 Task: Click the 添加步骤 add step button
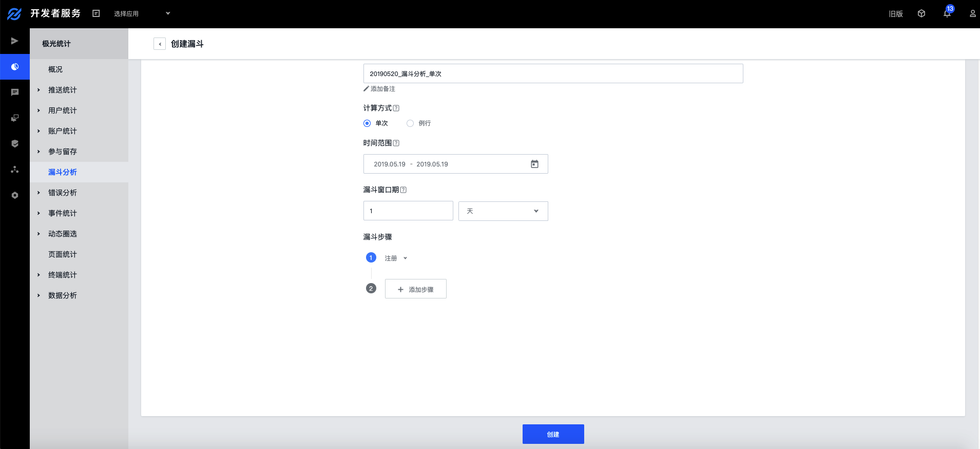[x=416, y=289]
